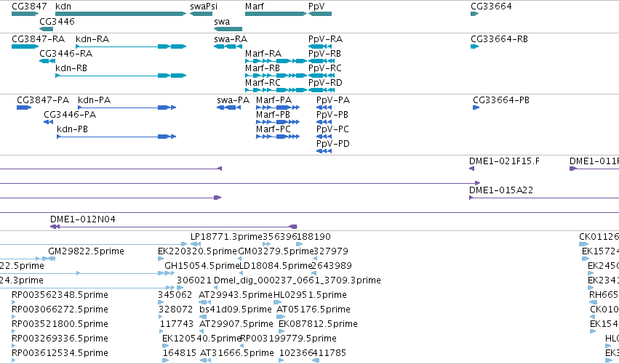Image resolution: width=619 pixels, height=364 pixels.
Task: Click the swaPsi label
Action: click(204, 7)
